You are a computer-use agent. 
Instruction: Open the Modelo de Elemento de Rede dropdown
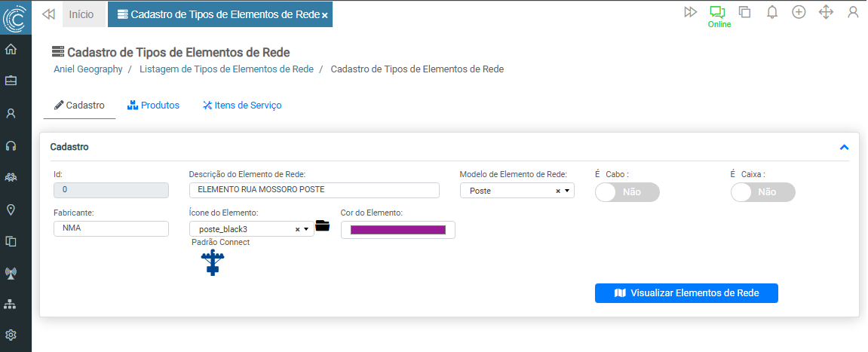[517, 191]
